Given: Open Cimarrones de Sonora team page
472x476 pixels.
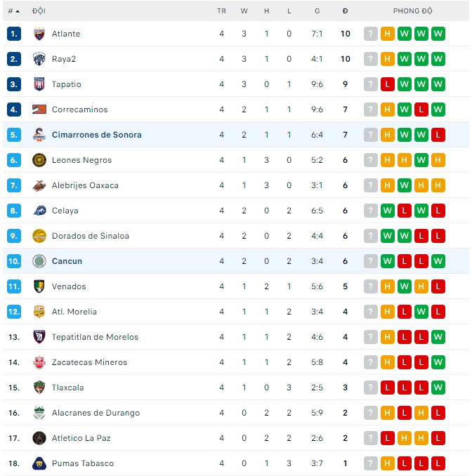Looking at the screenshot, I should pyautogui.click(x=96, y=135).
